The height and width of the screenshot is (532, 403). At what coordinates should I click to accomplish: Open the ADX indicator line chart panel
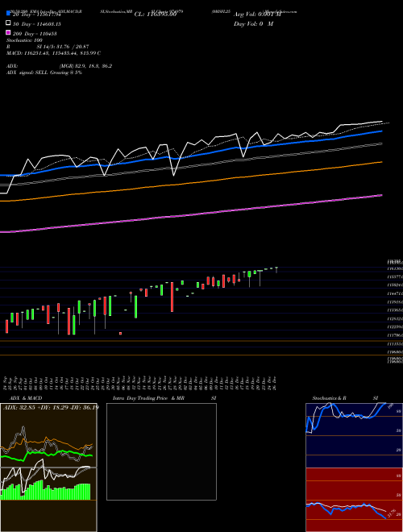coord(48,435)
